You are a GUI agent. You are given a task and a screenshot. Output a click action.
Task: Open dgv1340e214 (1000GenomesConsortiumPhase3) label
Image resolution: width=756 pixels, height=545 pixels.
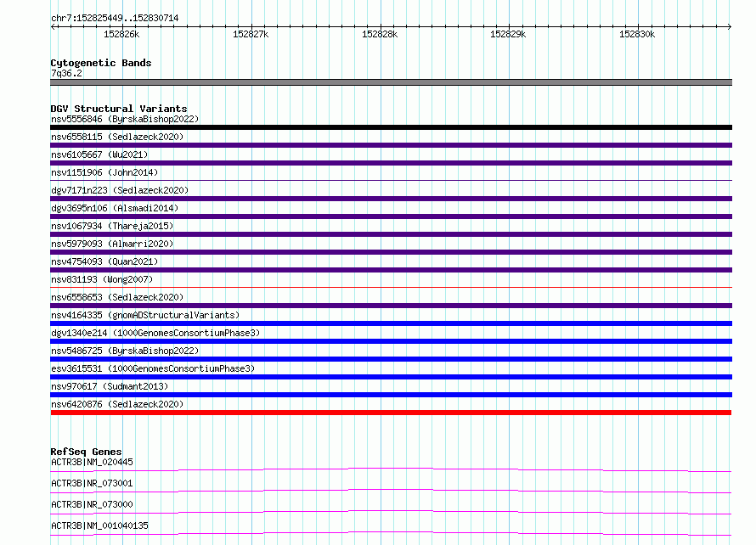coord(155,333)
